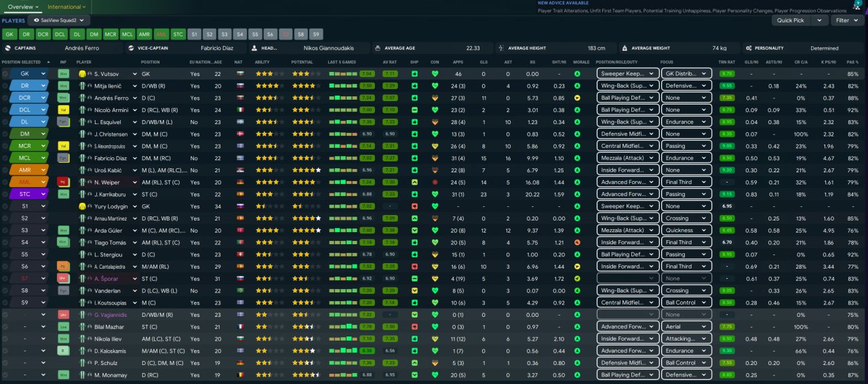The width and height of the screenshot is (868, 384).
Task: Select the STC position pill
Action: (x=178, y=34)
